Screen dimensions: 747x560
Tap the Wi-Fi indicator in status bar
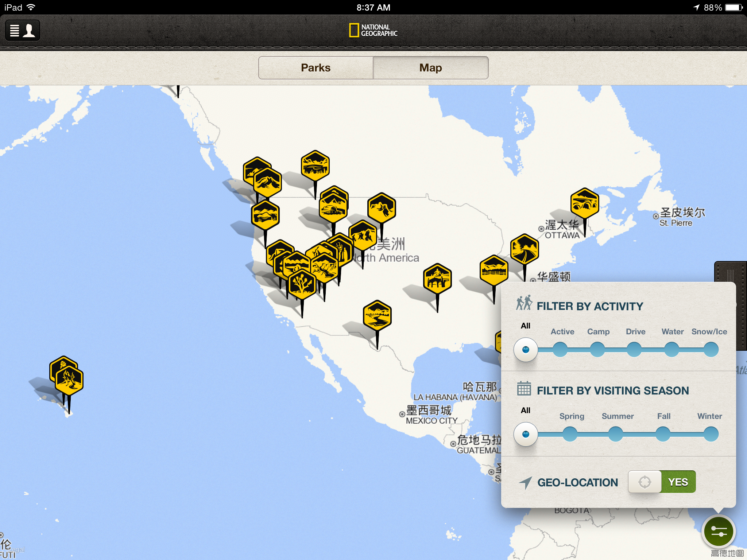[x=31, y=7]
